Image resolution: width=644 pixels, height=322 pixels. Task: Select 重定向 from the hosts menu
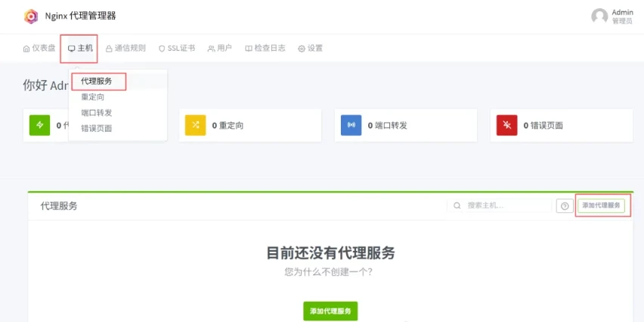tap(93, 98)
